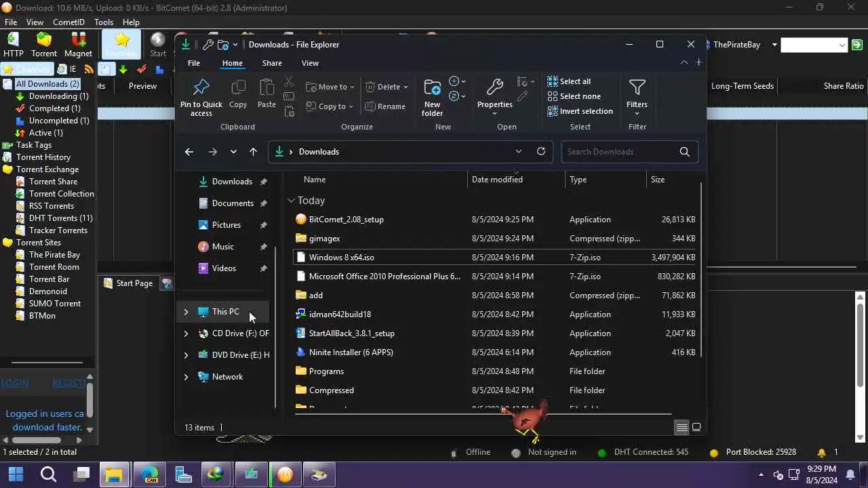The height and width of the screenshot is (488, 868).
Task: Sort by the Name column header
Action: coord(380,180)
